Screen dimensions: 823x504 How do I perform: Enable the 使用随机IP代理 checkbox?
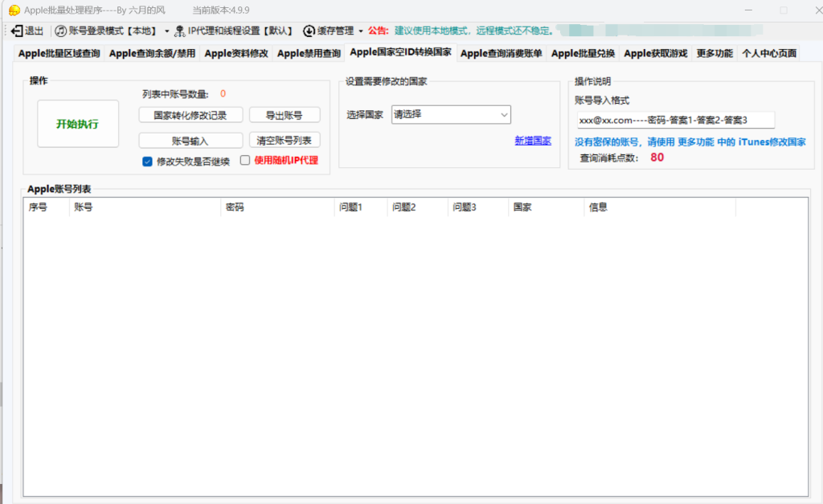point(246,161)
